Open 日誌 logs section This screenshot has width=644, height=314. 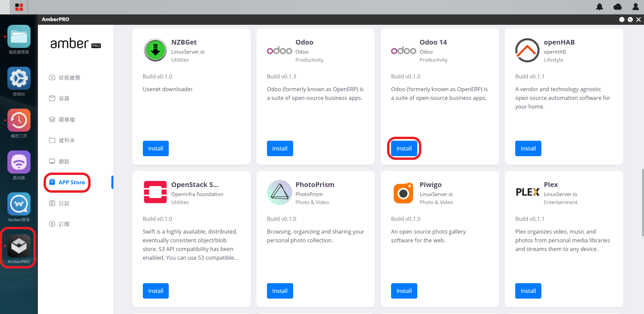pyautogui.click(x=59, y=203)
